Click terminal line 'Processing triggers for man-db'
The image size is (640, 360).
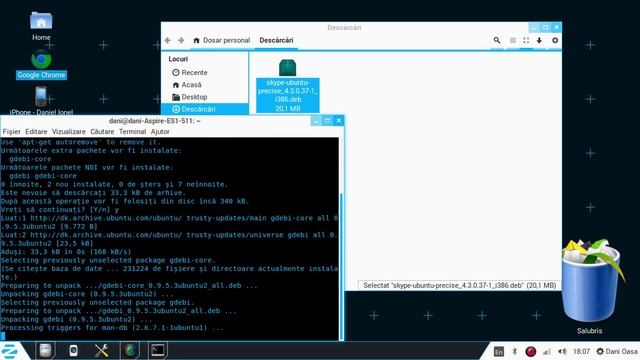pyautogui.click(x=112, y=328)
